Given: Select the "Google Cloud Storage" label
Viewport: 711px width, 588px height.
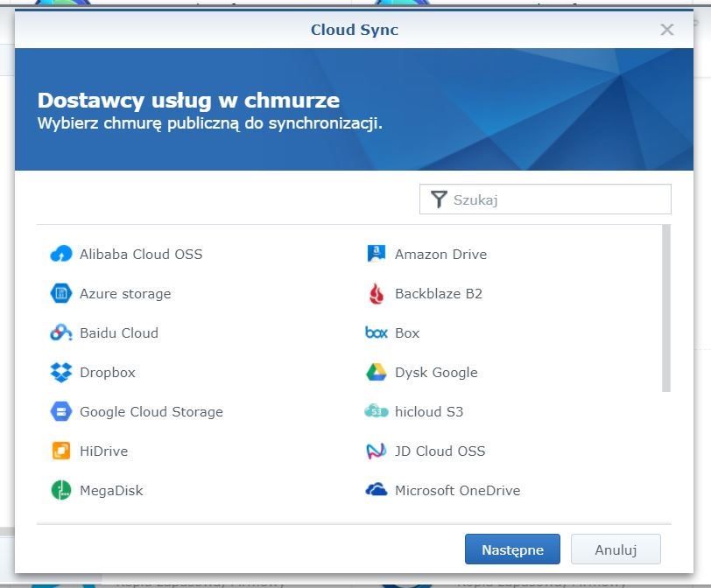Looking at the screenshot, I should click(151, 412).
